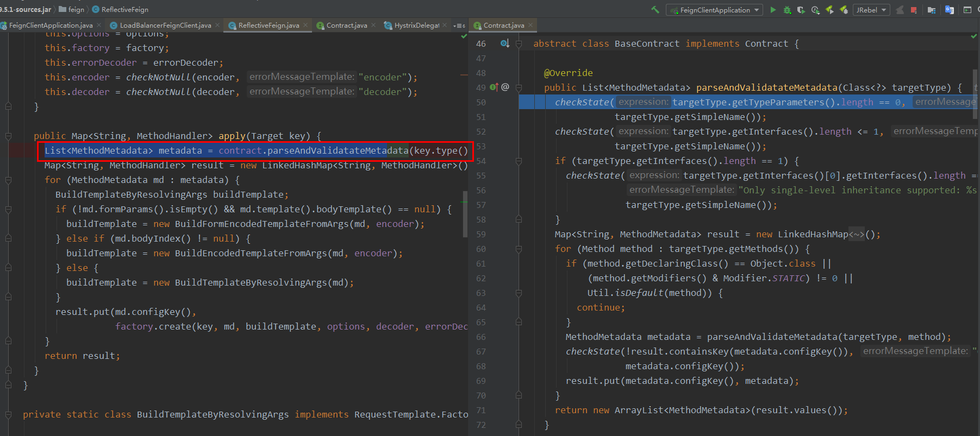Click 'BuildFormEncodedTemplateFromArgs' in left editor

click(261, 224)
